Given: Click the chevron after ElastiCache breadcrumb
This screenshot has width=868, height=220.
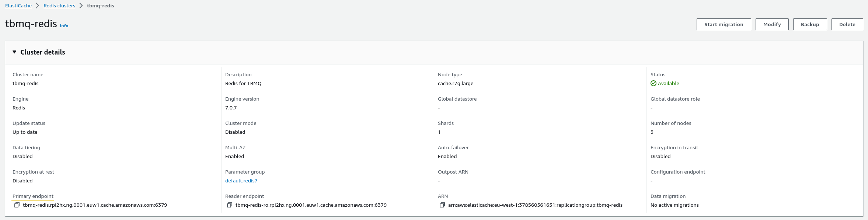Looking at the screenshot, I should click(38, 6).
